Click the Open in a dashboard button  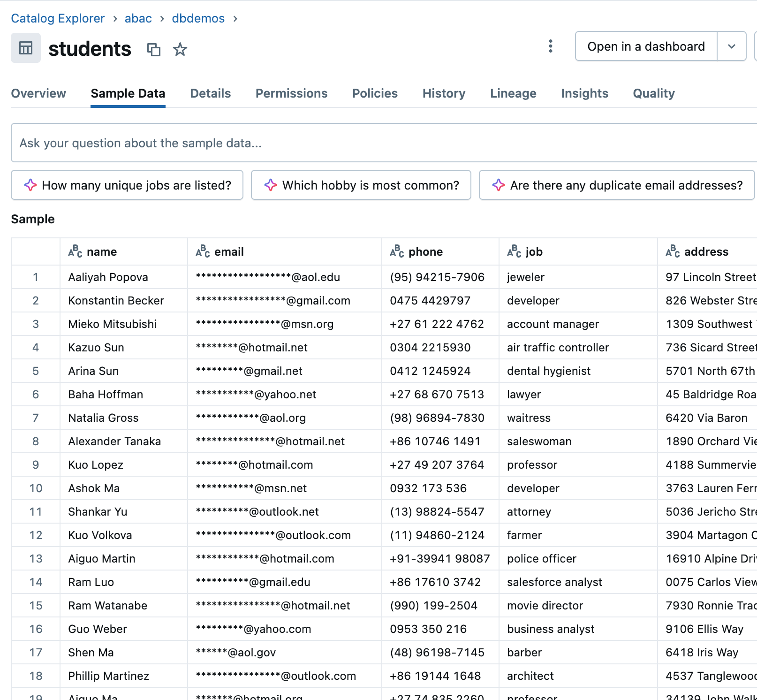click(646, 46)
